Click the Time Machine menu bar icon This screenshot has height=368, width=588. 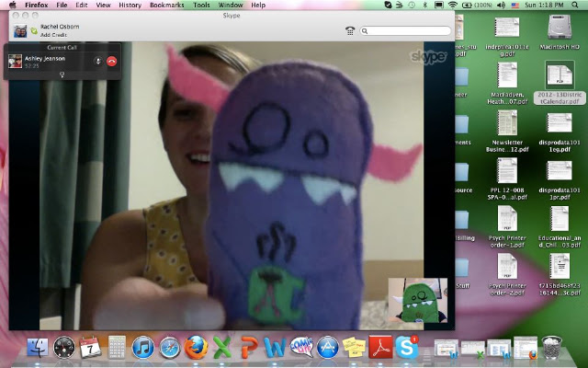(x=412, y=5)
